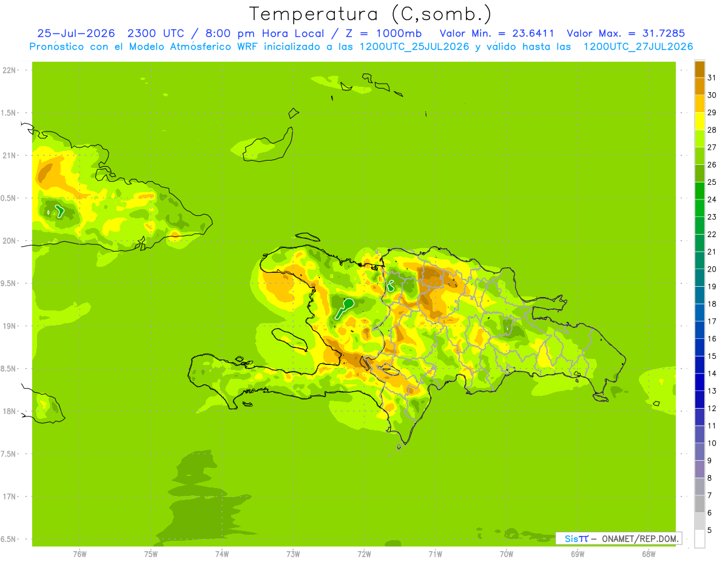Click the '20N' latitude label
Screen dimensions: 728x562
pos(10,241)
